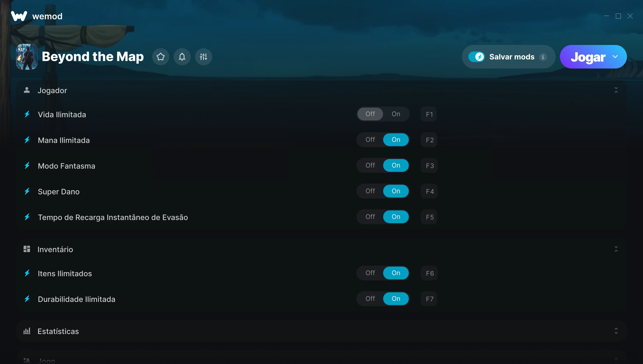Click the Salvar mods info icon
This screenshot has height=364, width=643.
point(543,57)
